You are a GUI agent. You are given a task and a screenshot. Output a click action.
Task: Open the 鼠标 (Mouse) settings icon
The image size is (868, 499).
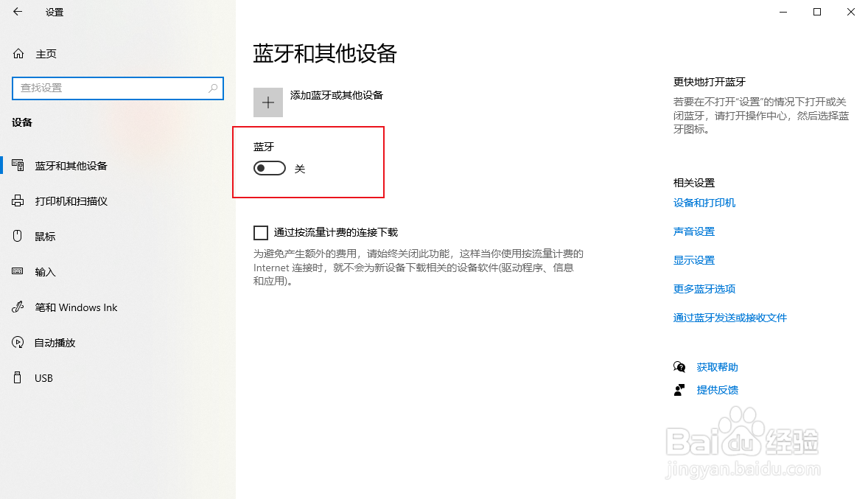[x=16, y=236]
